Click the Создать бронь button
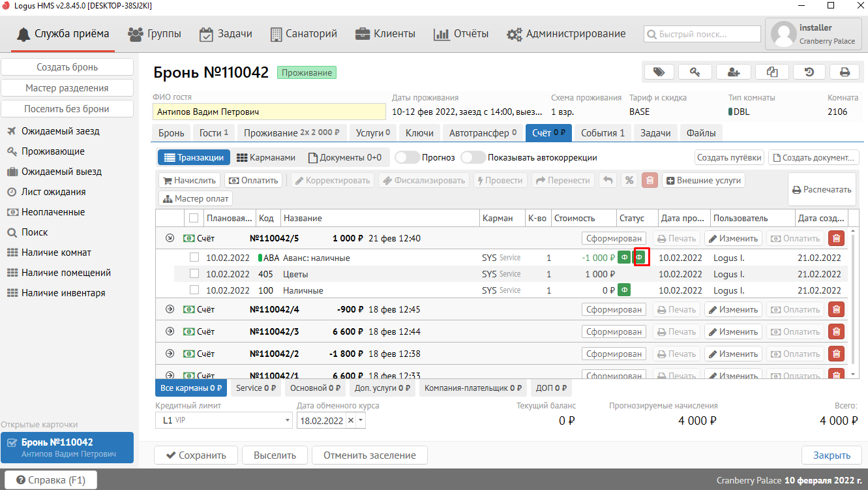Screen dimensions: 868x490 67,67
